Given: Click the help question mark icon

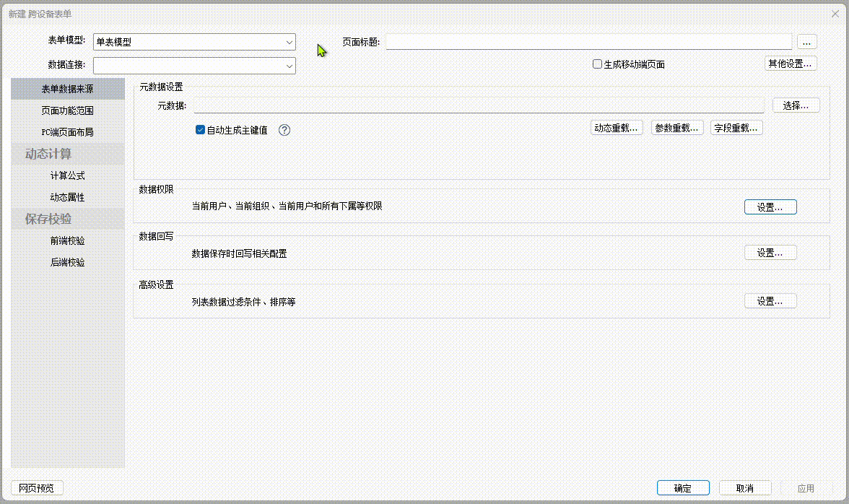Looking at the screenshot, I should coord(284,130).
